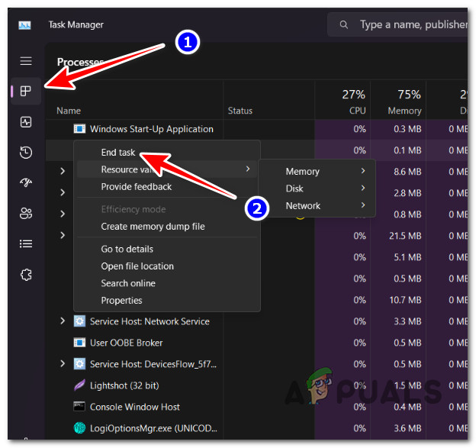Click the 0.1 MB memory cell
The width and height of the screenshot is (476, 448).
coord(407,150)
